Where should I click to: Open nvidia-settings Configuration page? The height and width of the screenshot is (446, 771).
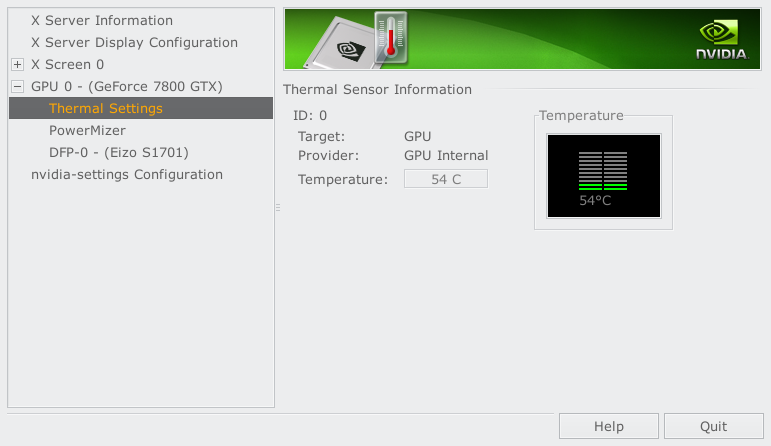coord(127,175)
